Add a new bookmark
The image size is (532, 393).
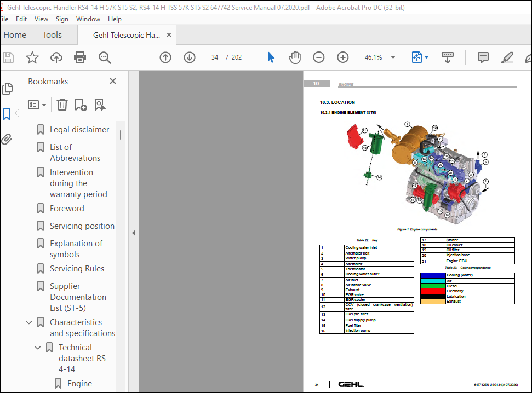coord(81,105)
